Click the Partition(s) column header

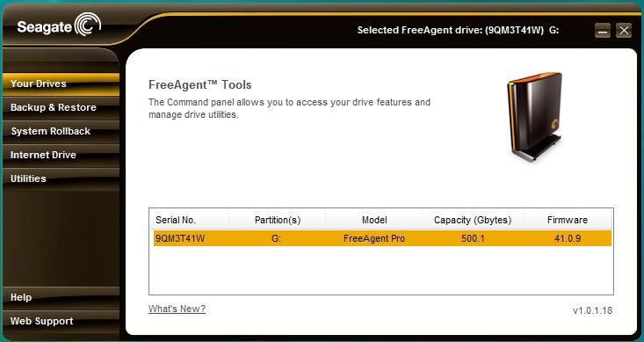click(278, 220)
